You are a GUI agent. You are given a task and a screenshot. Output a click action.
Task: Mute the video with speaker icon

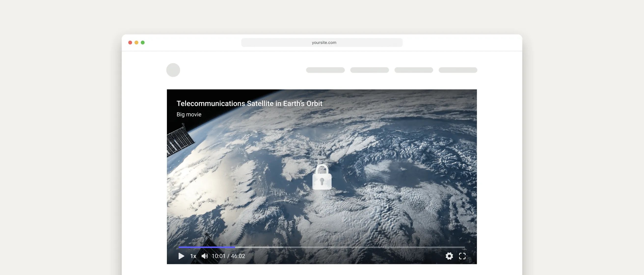[x=205, y=256]
